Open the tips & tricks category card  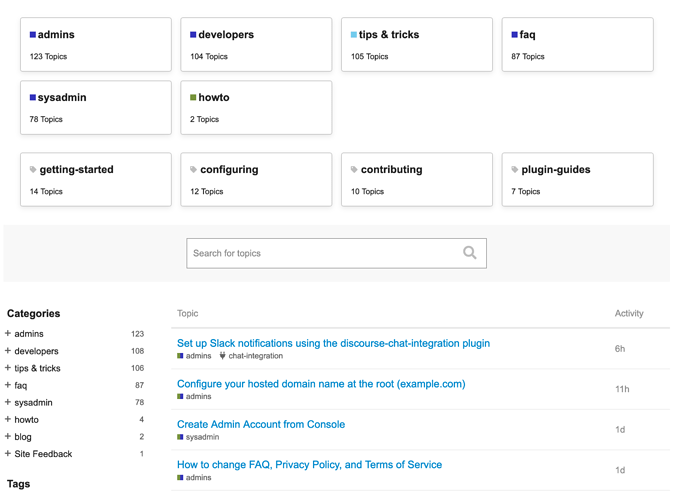pyautogui.click(x=417, y=45)
